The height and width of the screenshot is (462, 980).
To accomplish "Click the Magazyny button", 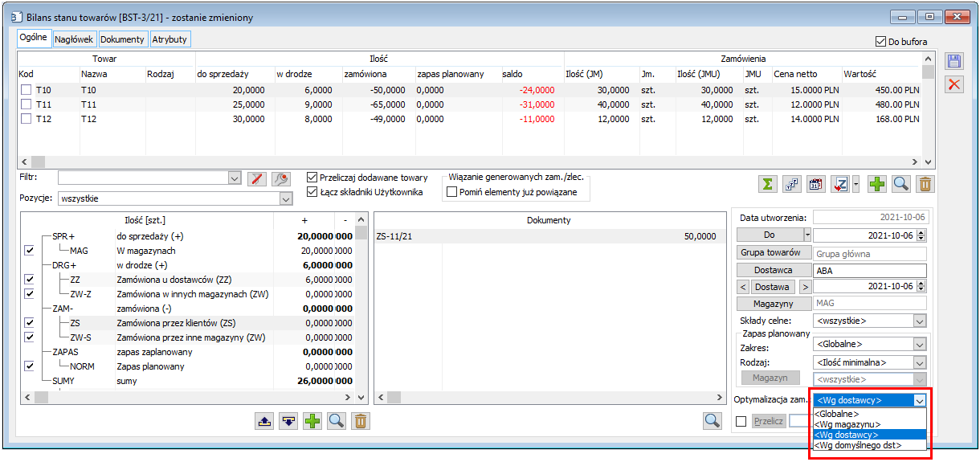I will coord(773,304).
